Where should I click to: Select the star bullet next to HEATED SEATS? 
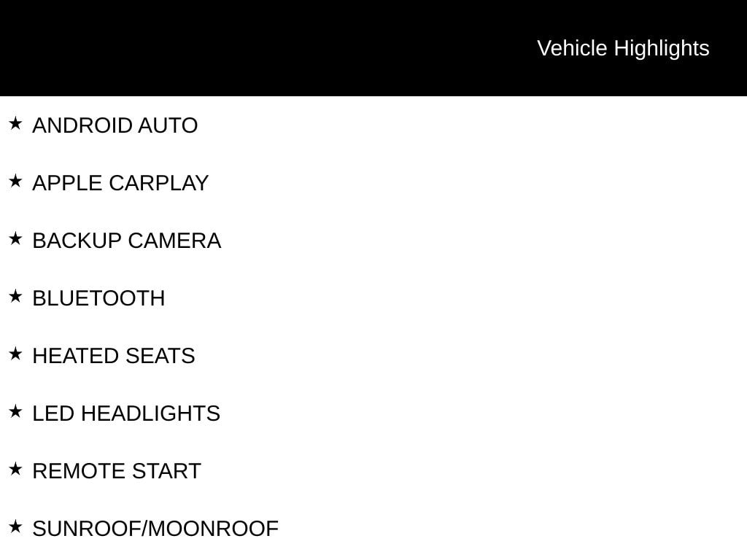click(15, 354)
